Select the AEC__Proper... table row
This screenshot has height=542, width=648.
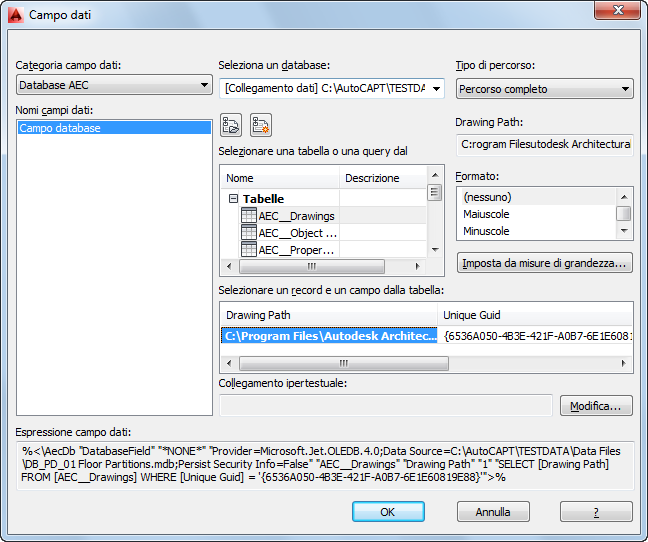point(324,250)
